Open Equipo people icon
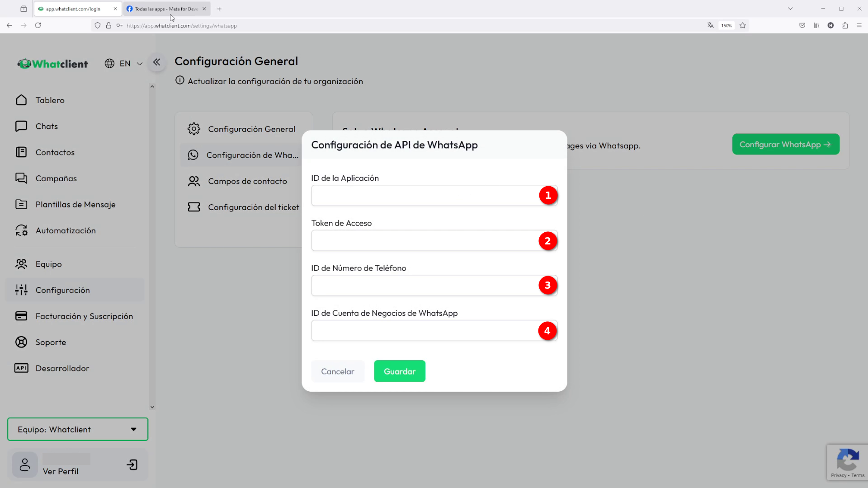The image size is (868, 488). (21, 264)
